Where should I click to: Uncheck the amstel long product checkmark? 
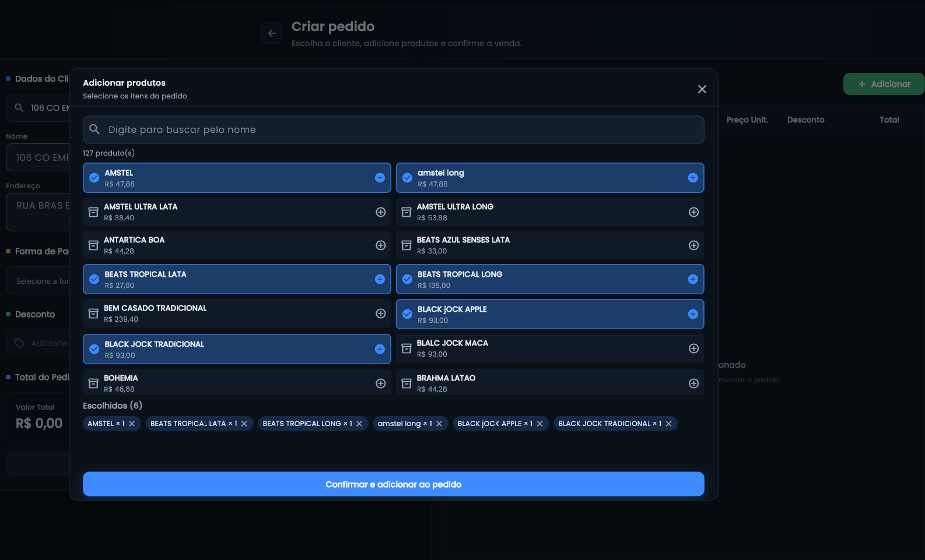pos(408,178)
